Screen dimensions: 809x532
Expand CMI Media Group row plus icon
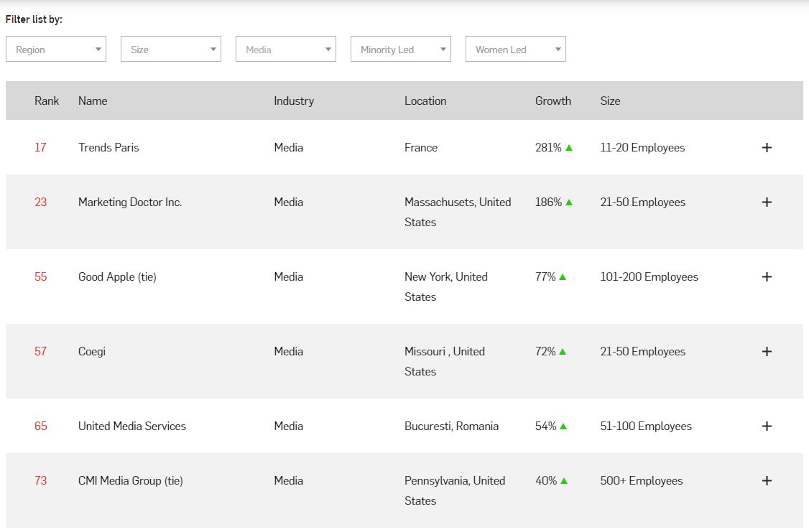[767, 480]
